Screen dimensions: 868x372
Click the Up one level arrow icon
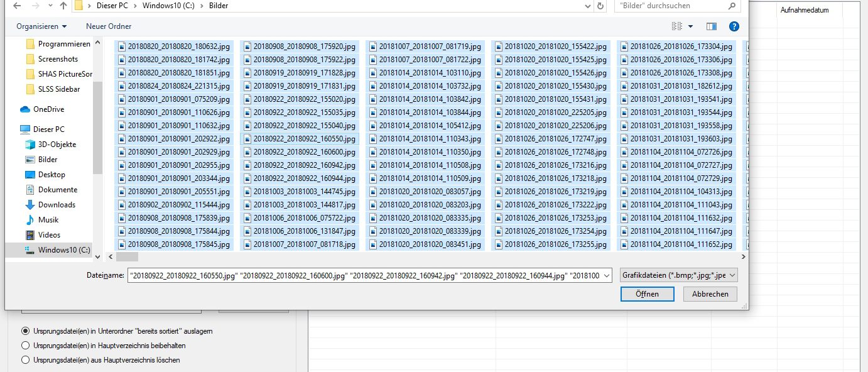(63, 6)
